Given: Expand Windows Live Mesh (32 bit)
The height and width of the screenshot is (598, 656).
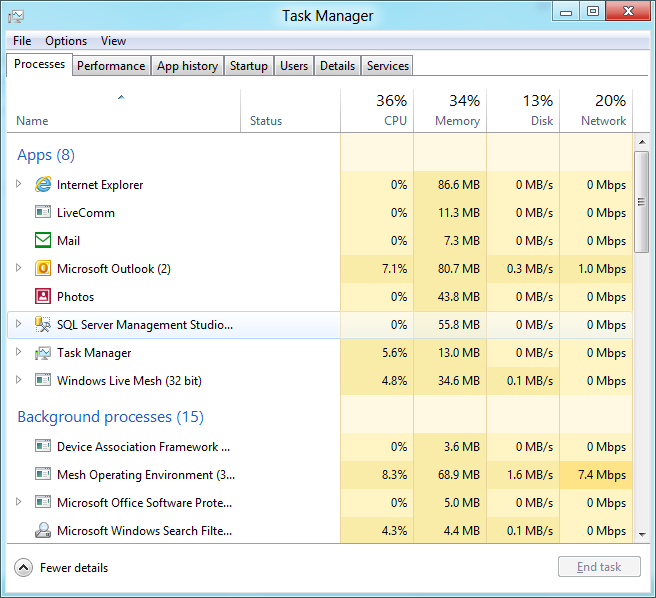Looking at the screenshot, I should click(x=18, y=380).
